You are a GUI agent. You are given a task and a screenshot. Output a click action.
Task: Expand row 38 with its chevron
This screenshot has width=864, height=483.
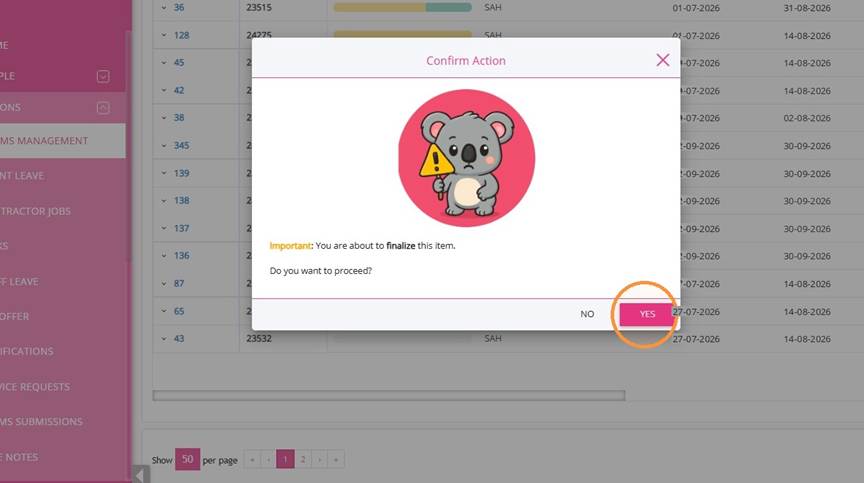tap(164, 118)
